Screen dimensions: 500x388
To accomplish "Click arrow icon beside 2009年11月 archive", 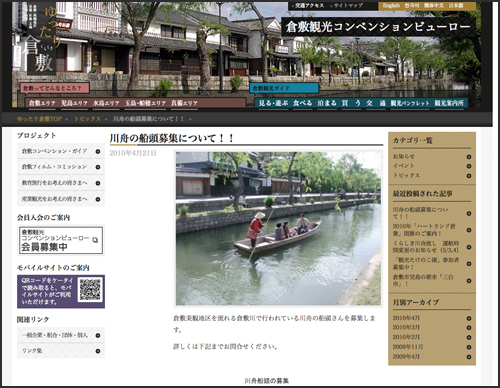I will click(469, 347).
